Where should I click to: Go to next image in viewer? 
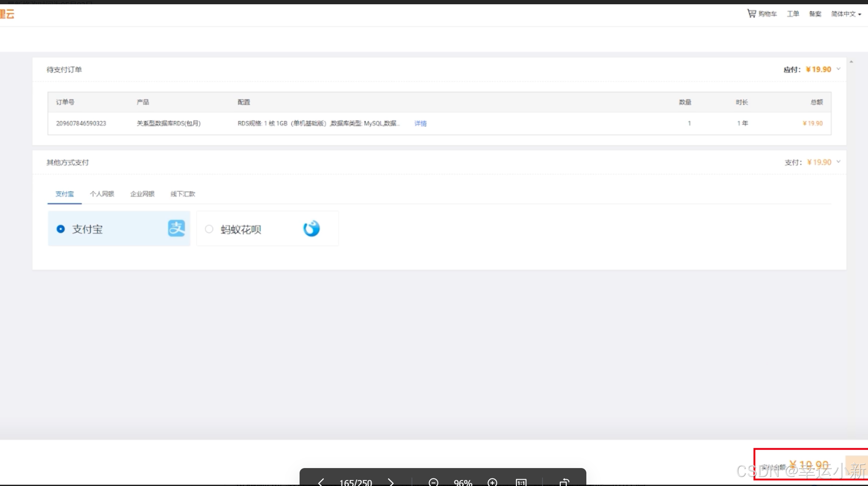click(x=390, y=482)
